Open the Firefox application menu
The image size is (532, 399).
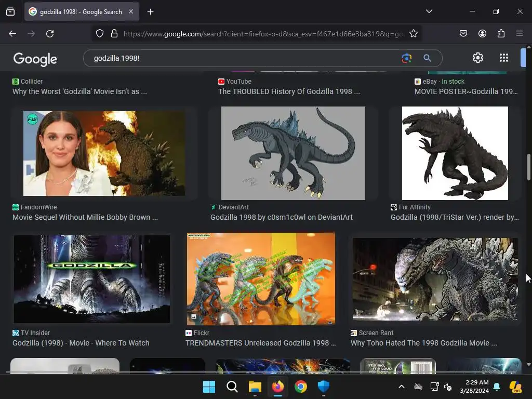point(520,33)
